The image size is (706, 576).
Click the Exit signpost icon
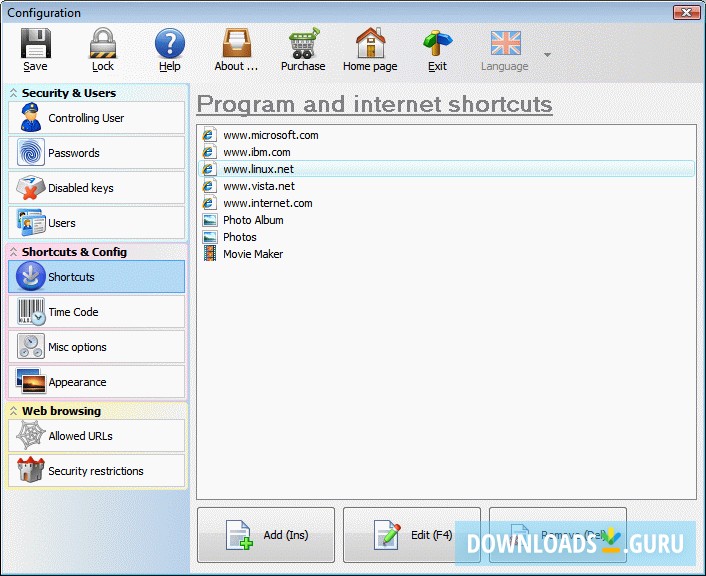click(437, 43)
